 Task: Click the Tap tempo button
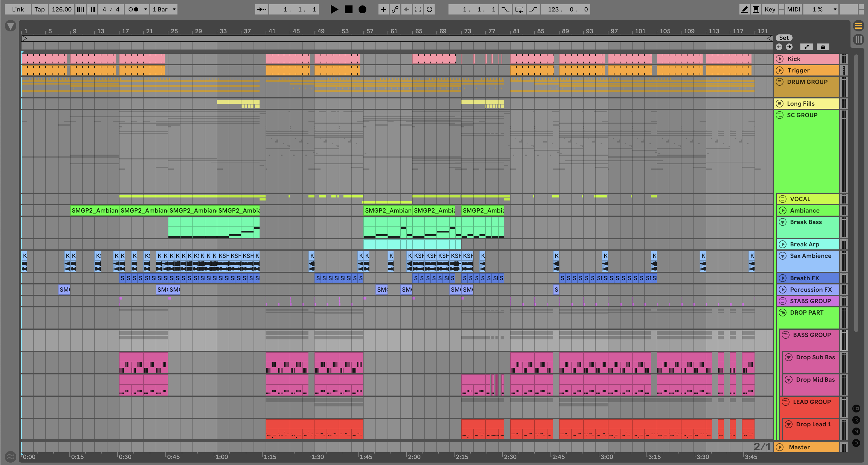pos(40,9)
